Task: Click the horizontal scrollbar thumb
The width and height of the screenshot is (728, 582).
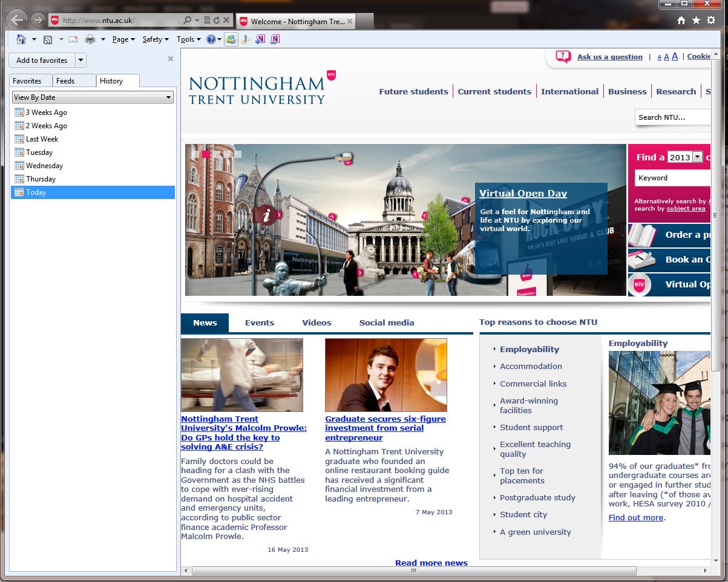Action: coord(413,571)
